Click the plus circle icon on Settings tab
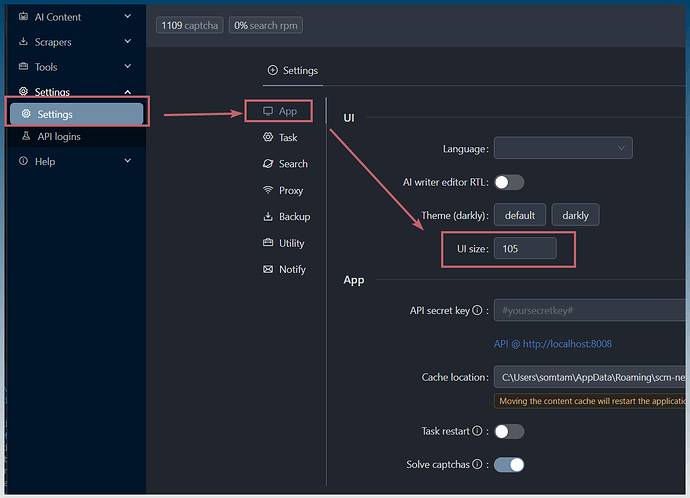Image resolution: width=690 pixels, height=498 pixels. 273,70
